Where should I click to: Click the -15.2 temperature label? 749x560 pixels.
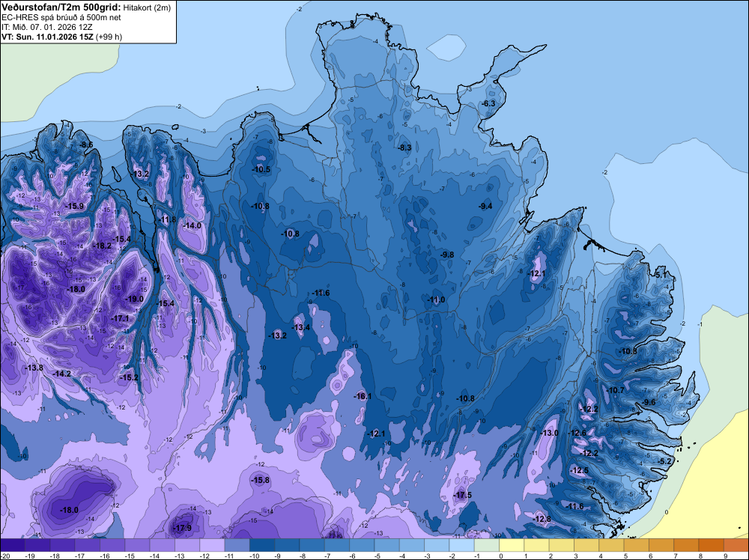pyautogui.click(x=129, y=377)
